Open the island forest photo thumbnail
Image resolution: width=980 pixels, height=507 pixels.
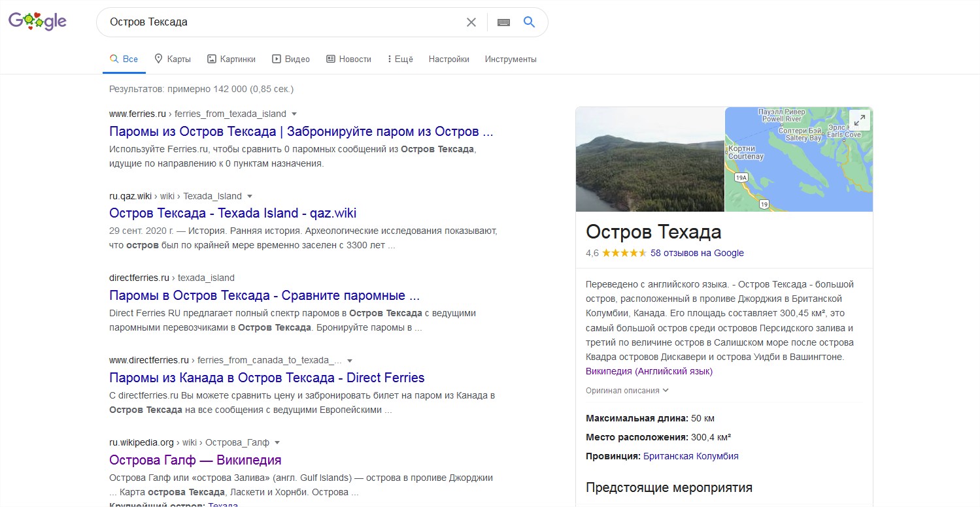pos(650,159)
